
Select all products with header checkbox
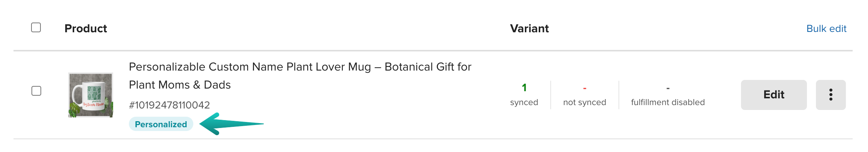tap(36, 27)
